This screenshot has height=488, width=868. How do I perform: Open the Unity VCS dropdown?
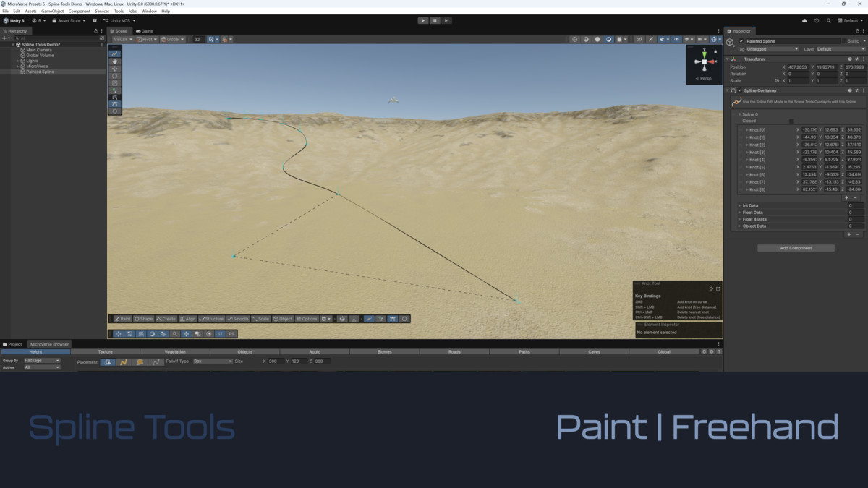click(x=119, y=21)
